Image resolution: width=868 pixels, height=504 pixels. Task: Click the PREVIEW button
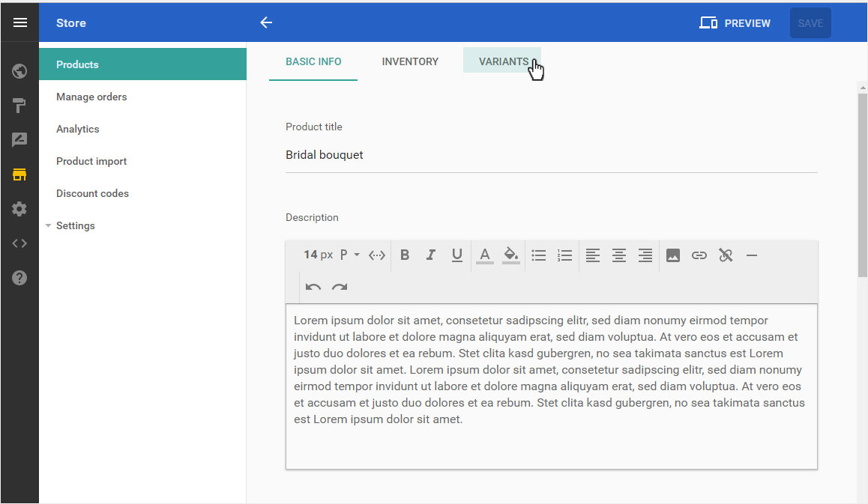[735, 23]
